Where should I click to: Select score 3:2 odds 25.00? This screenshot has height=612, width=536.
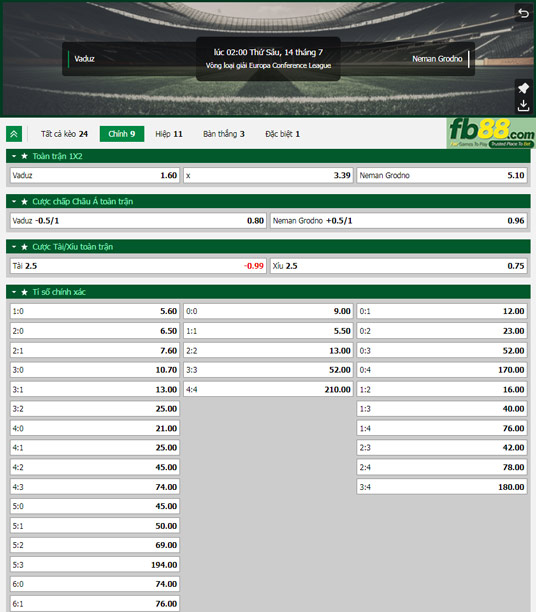tap(94, 409)
